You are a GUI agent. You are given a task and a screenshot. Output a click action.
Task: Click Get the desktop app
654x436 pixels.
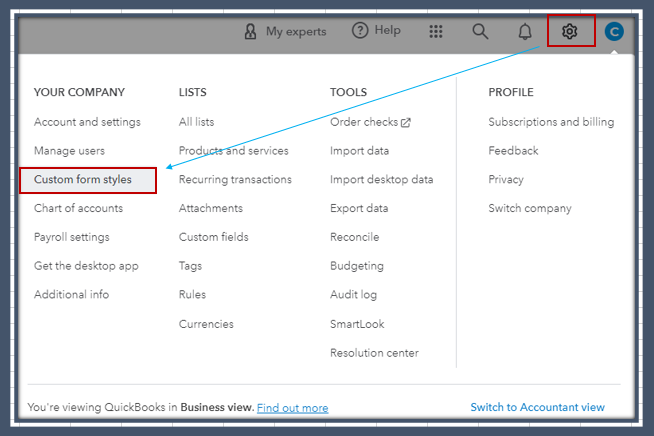click(86, 266)
